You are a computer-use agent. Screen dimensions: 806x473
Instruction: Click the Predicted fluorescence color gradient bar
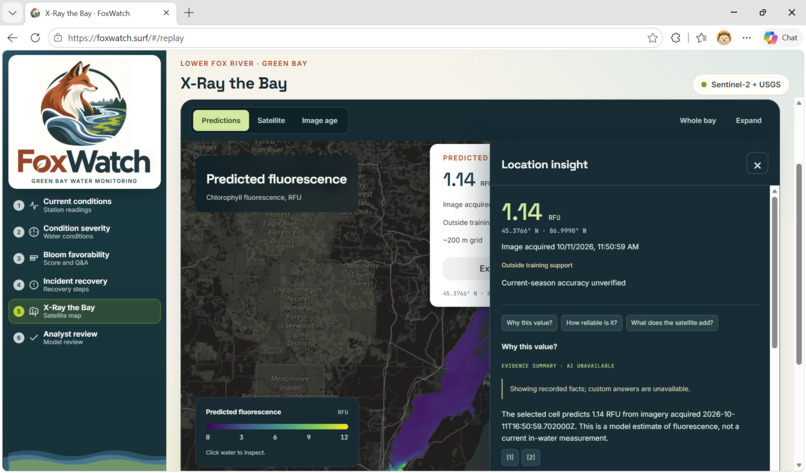(x=277, y=426)
